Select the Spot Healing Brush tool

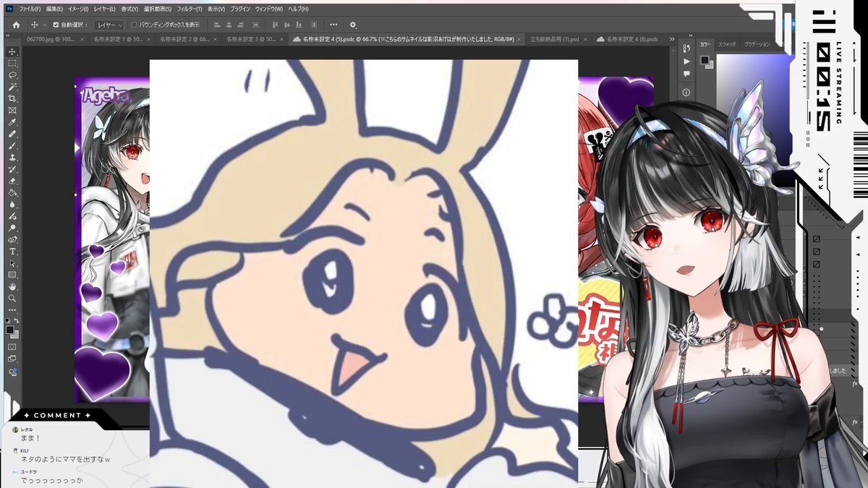(x=12, y=134)
